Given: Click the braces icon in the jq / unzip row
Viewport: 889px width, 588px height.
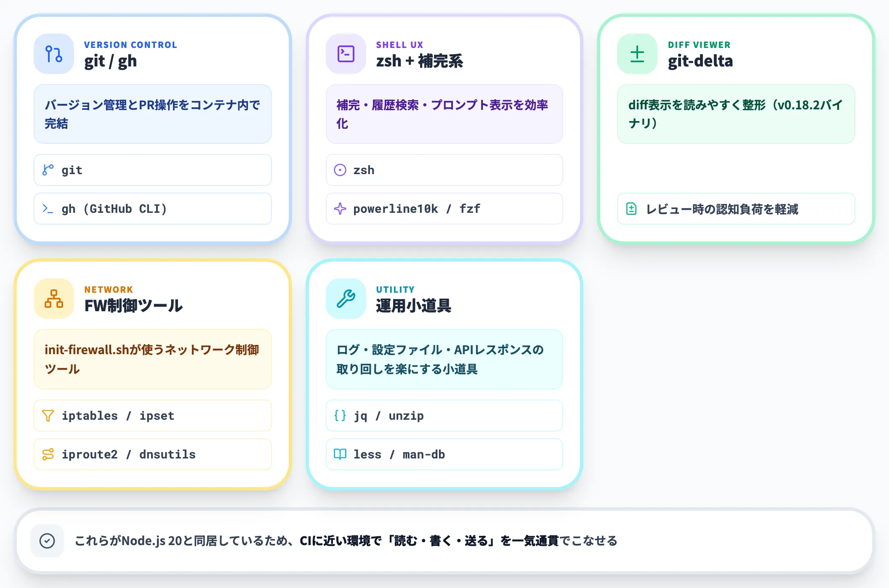Looking at the screenshot, I should click(x=340, y=416).
